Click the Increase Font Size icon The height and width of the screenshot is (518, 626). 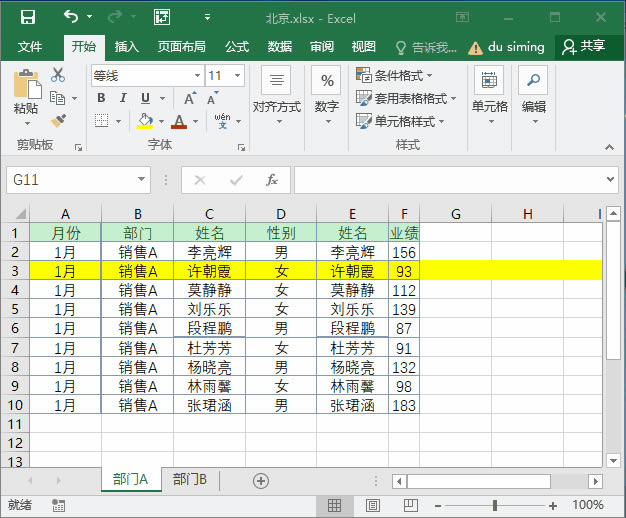click(190, 98)
